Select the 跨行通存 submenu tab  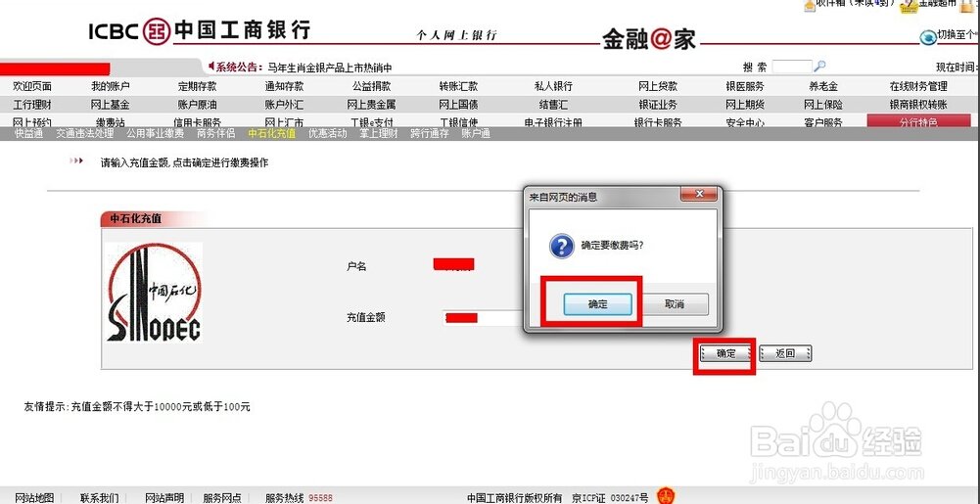[430, 133]
